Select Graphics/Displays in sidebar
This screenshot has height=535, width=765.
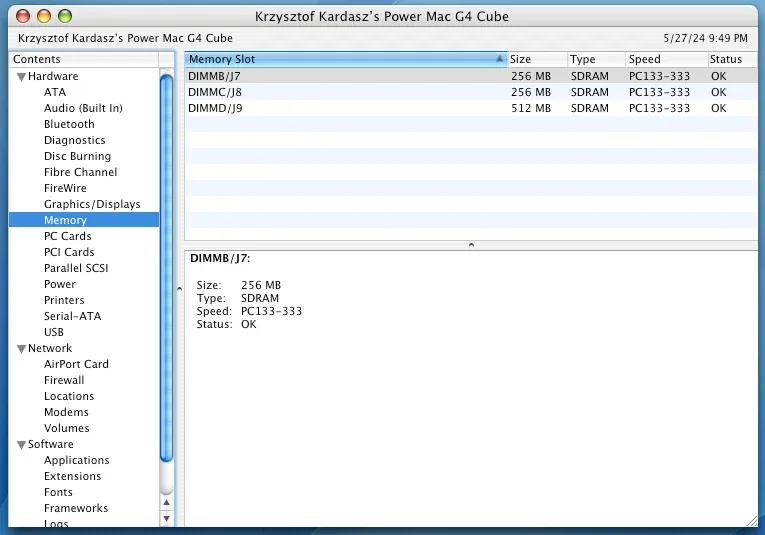pos(92,204)
